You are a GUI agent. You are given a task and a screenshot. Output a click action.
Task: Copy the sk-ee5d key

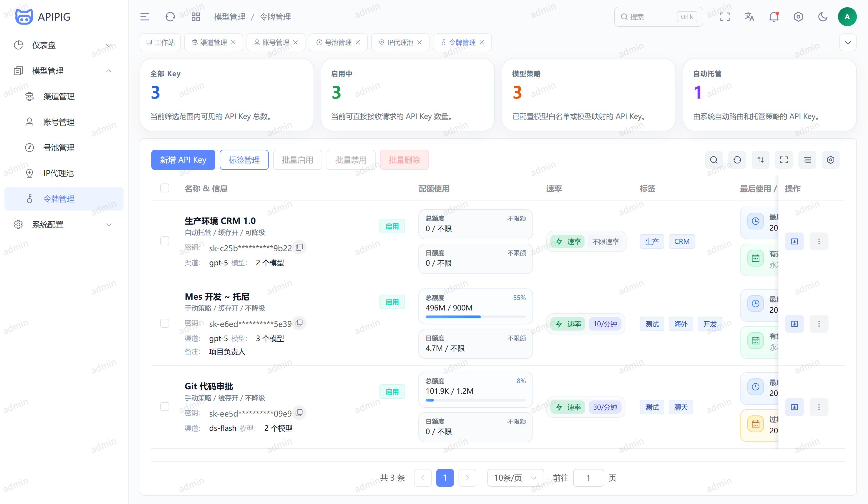[300, 413]
